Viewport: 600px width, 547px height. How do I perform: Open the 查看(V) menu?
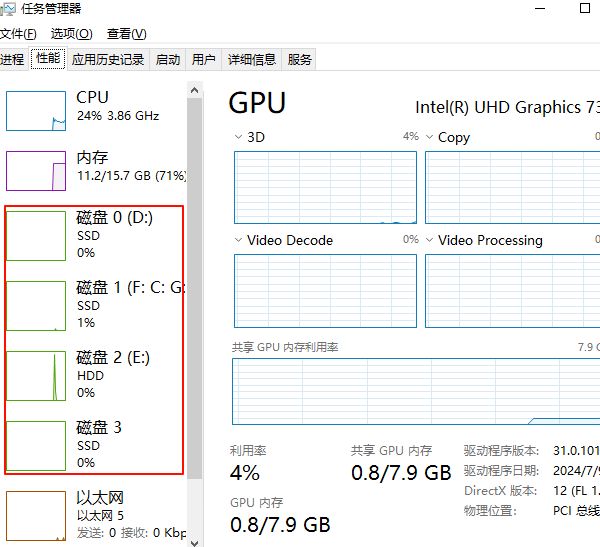point(127,34)
